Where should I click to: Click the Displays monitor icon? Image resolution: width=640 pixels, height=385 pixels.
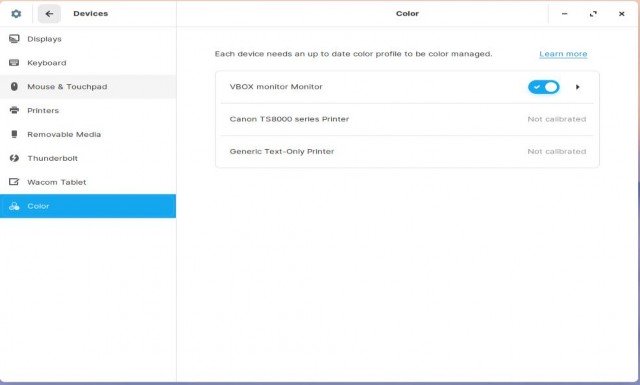click(x=14, y=39)
